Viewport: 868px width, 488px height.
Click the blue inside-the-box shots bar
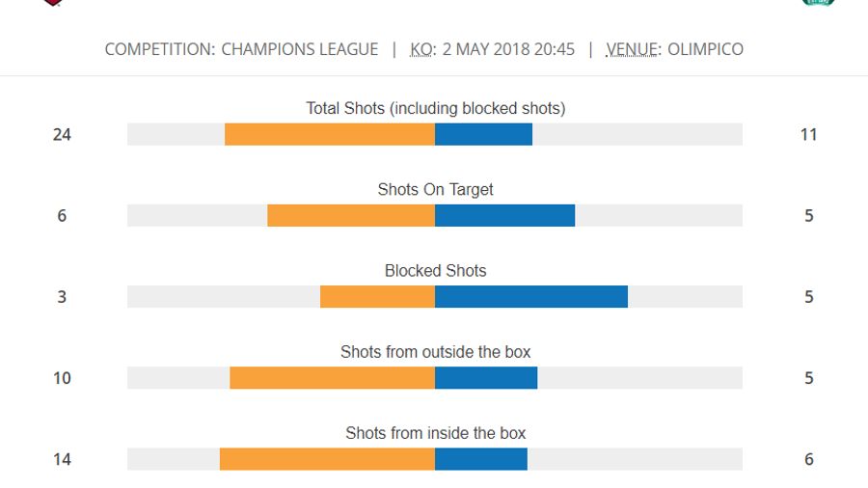[x=481, y=458]
